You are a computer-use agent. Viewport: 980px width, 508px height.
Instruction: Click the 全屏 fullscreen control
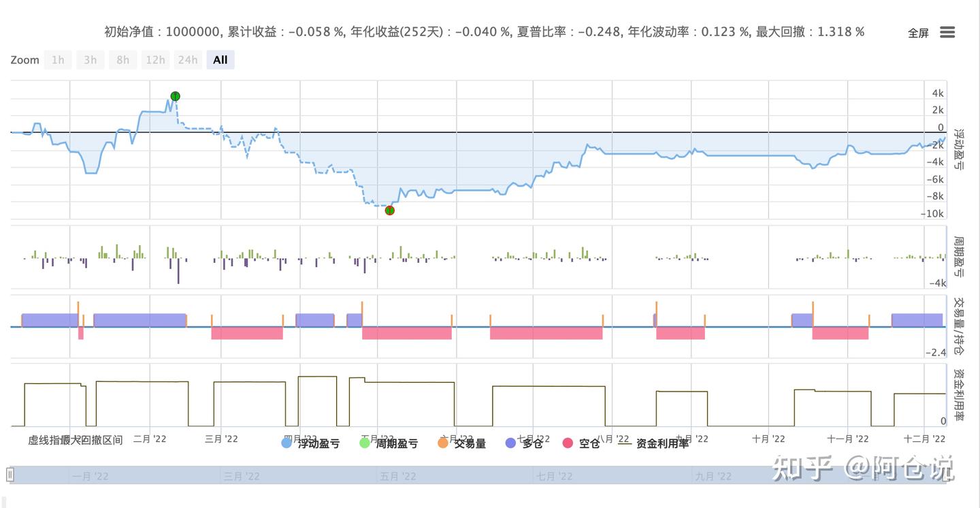coord(918,32)
